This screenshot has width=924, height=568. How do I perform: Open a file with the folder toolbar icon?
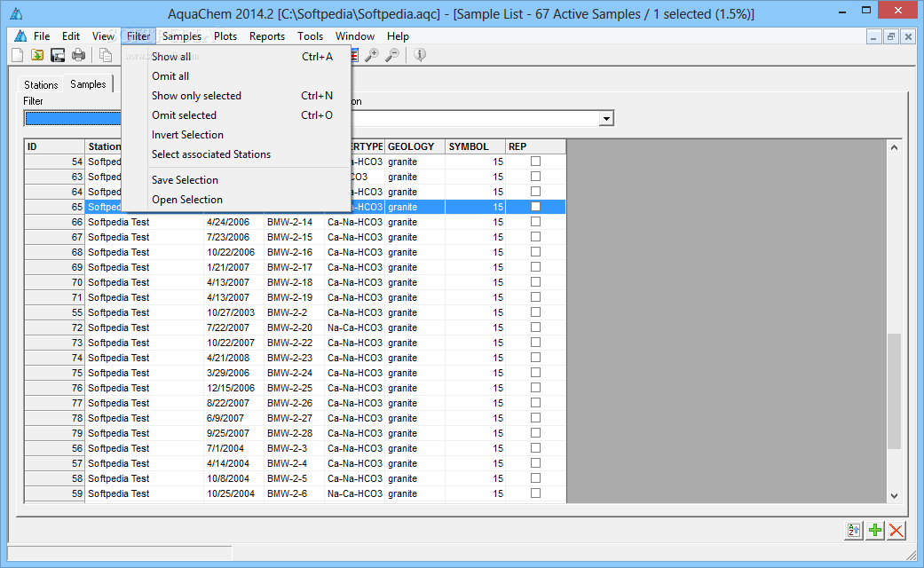pyautogui.click(x=37, y=55)
